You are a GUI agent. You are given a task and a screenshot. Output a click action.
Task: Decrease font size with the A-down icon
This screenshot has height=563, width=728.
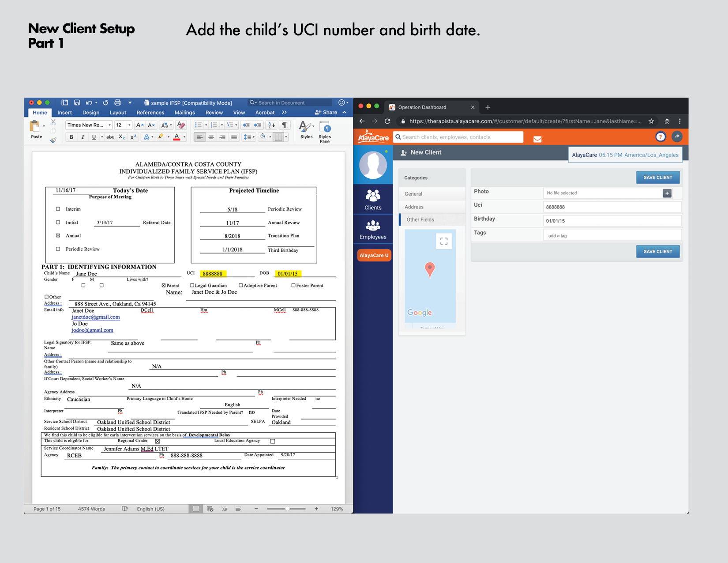[151, 125]
